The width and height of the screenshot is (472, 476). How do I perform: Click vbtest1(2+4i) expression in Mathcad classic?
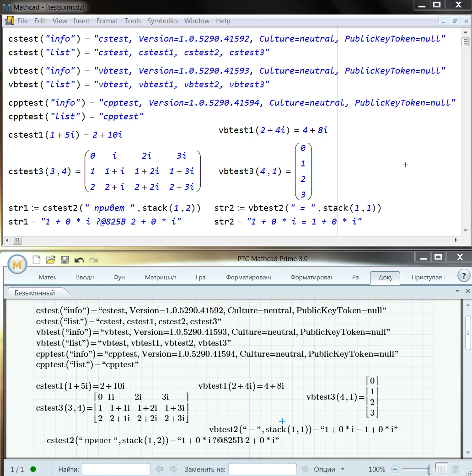pyautogui.click(x=273, y=130)
